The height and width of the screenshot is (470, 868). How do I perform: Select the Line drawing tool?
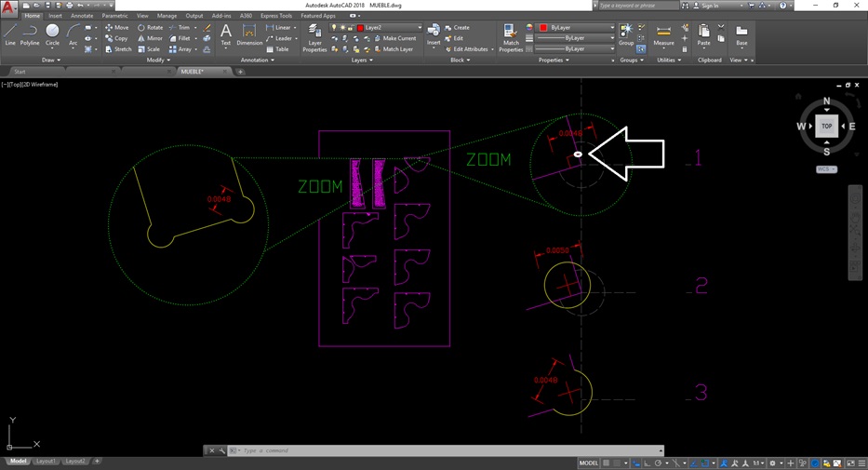(10, 34)
